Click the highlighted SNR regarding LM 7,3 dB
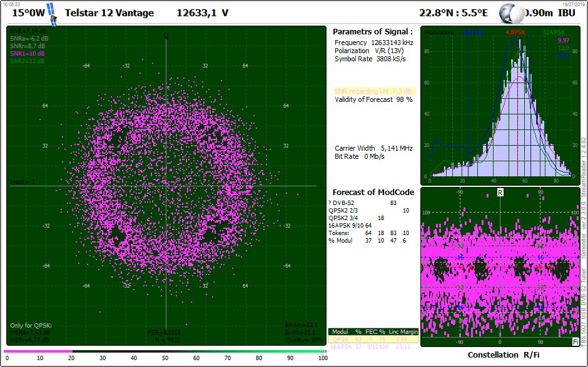588x367 pixels. coord(375,91)
